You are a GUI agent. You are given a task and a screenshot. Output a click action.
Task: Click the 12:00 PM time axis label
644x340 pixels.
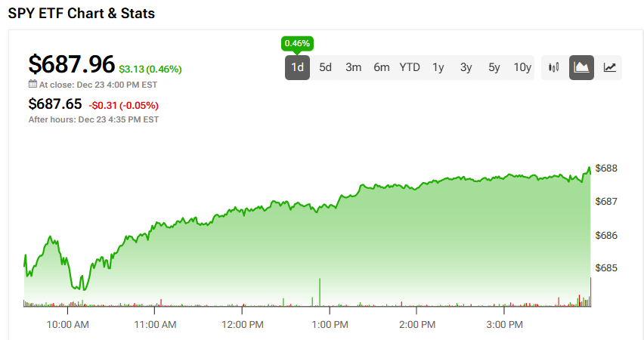click(242, 325)
